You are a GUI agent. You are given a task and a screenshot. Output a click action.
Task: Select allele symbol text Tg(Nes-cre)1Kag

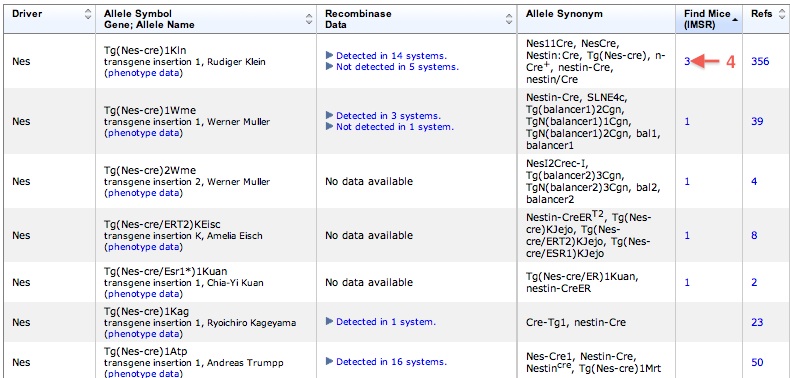147,311
